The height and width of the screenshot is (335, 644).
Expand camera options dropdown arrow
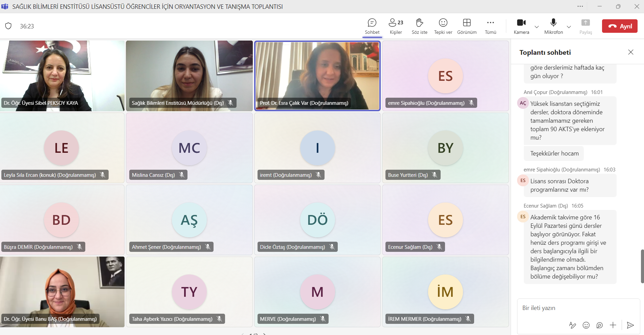(537, 27)
